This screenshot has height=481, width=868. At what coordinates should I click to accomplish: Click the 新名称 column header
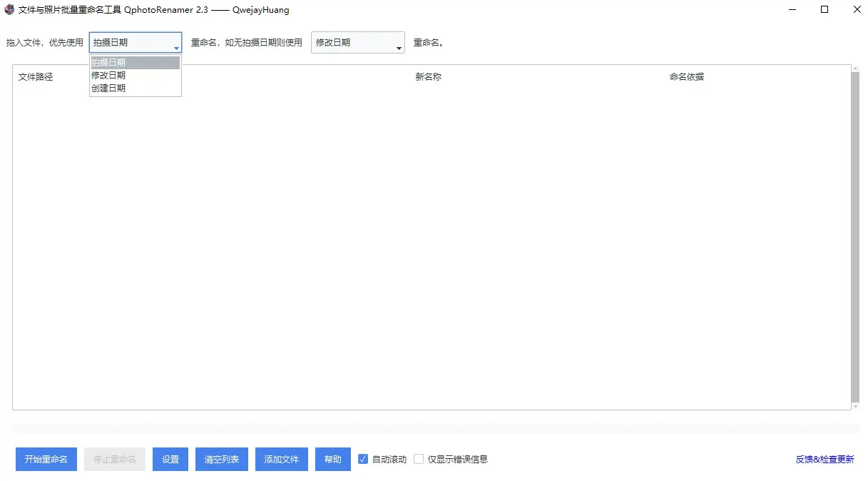pos(428,76)
